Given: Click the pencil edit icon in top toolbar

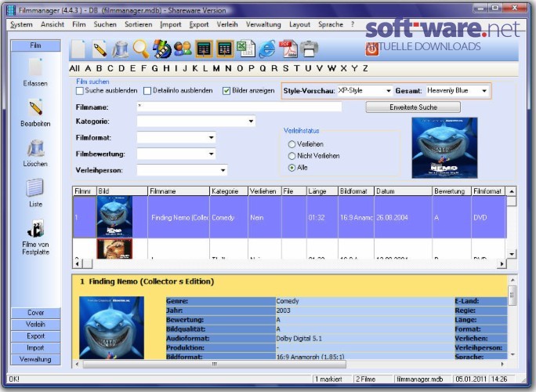Looking at the screenshot, I should pyautogui.click(x=100, y=49).
